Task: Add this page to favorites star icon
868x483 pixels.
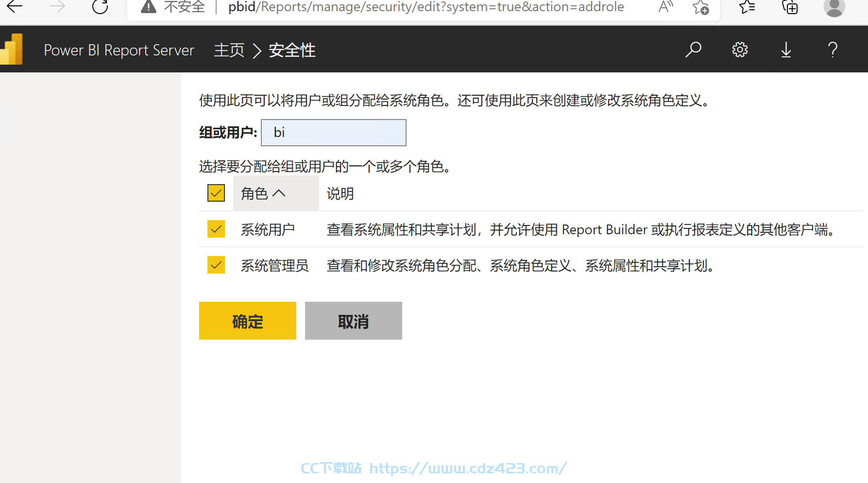Action: tap(700, 7)
